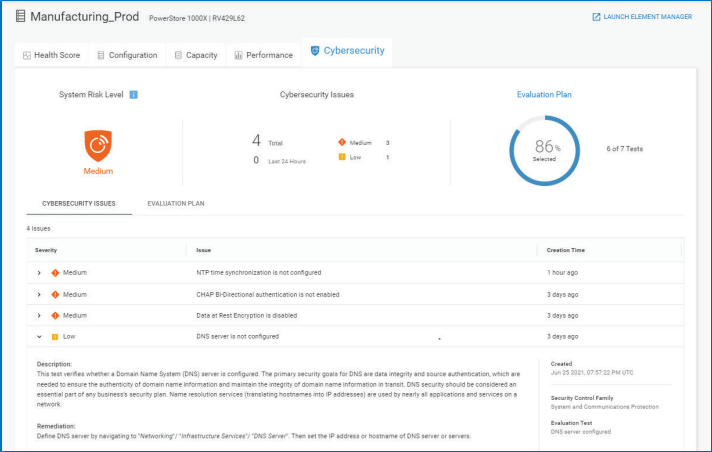Click the Medium icon on the NTP row

55,273
